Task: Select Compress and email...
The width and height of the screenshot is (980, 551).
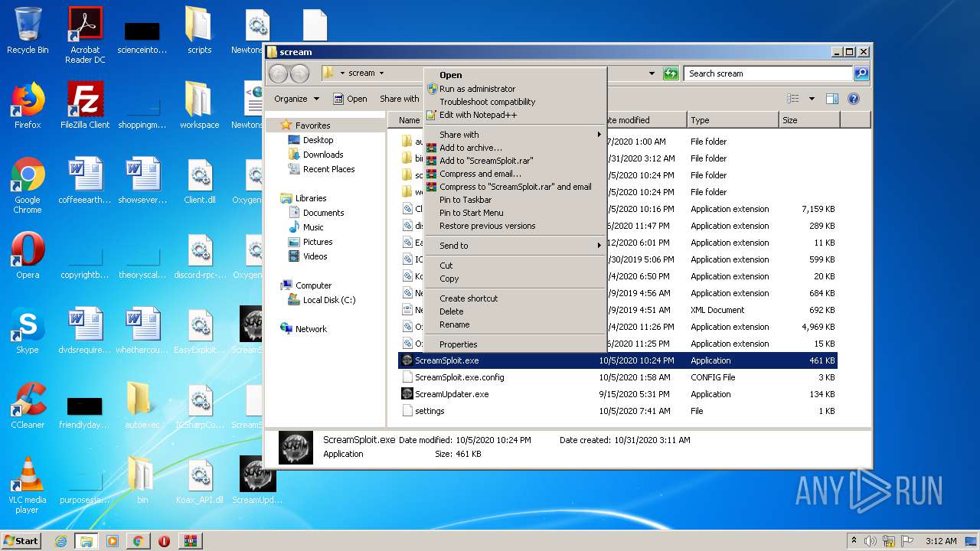Action: (515, 174)
